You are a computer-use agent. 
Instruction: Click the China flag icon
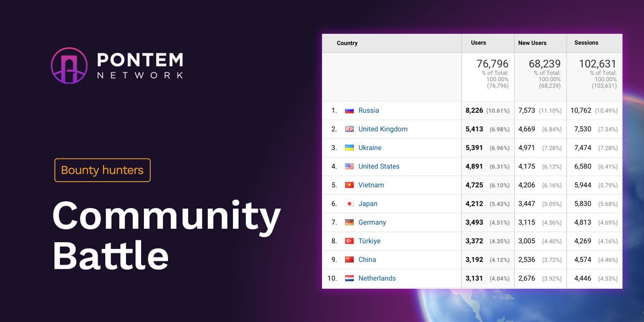[349, 259]
